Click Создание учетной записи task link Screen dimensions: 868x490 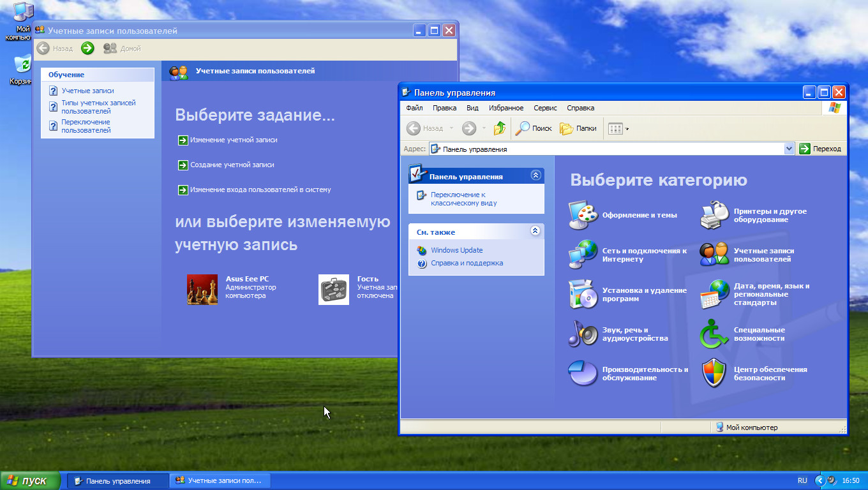pos(232,165)
